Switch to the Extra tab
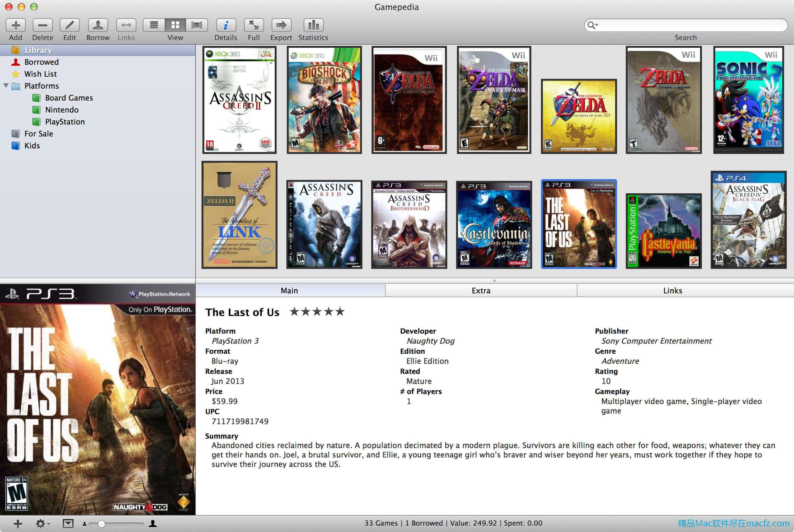The height and width of the screenshot is (532, 794). pos(481,291)
